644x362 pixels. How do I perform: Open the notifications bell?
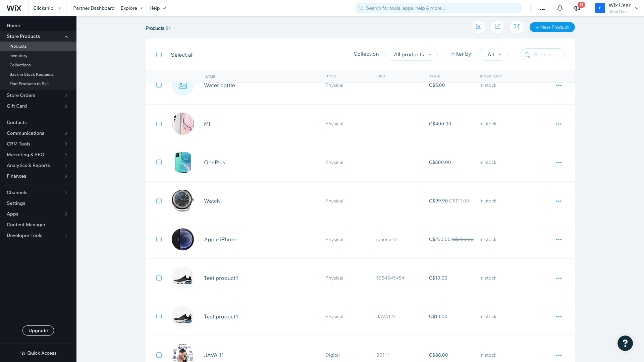pyautogui.click(x=560, y=8)
